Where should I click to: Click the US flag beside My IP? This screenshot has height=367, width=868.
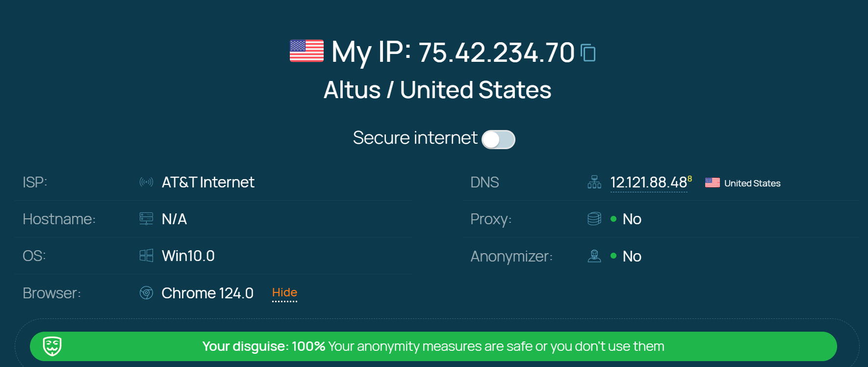[306, 51]
